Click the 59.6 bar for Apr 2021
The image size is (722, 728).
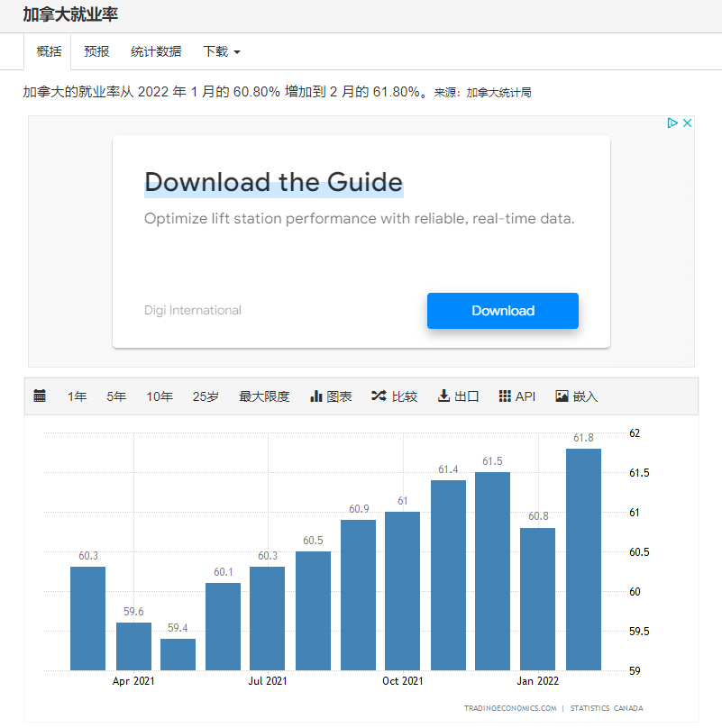133,647
